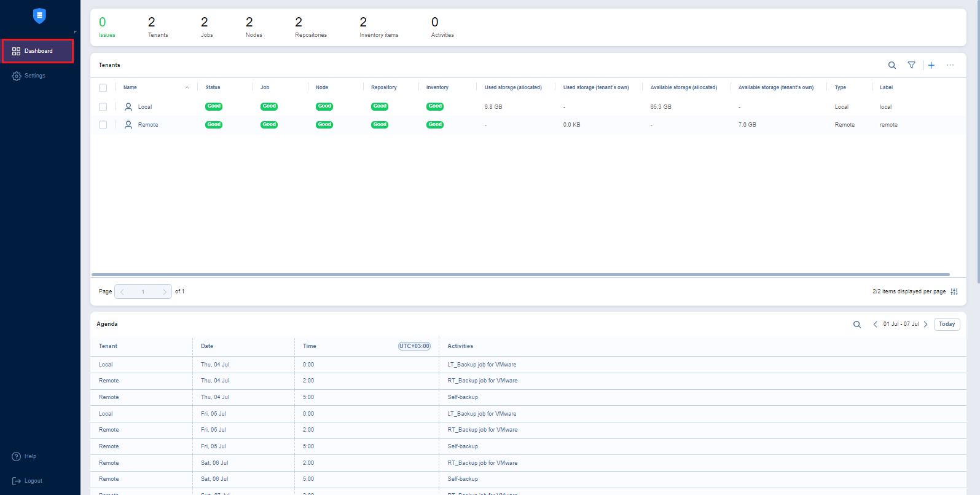Click the UTC+03:00 timezone badge
The height and width of the screenshot is (495, 980).
[x=414, y=346]
